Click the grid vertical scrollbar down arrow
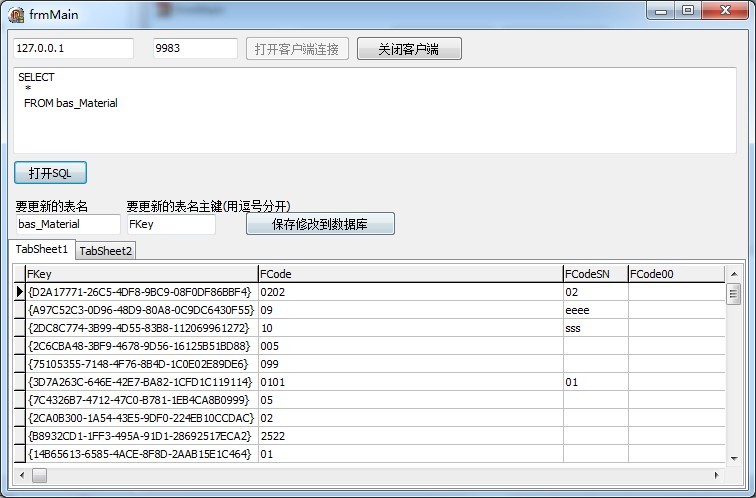Image resolution: width=756 pixels, height=498 pixels. click(x=734, y=458)
